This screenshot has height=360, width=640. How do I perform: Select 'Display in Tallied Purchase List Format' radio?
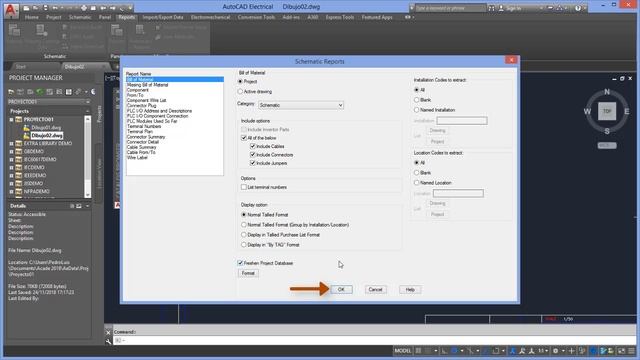[244, 235]
